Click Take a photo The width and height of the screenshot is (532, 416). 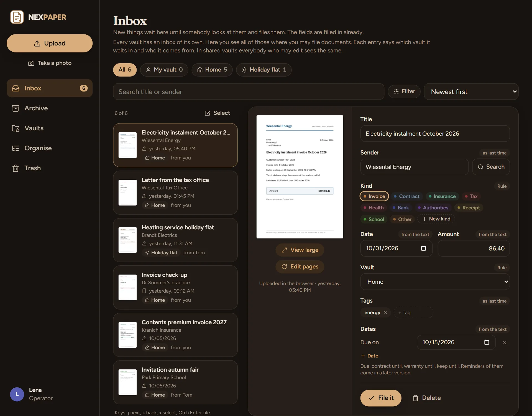(50, 63)
